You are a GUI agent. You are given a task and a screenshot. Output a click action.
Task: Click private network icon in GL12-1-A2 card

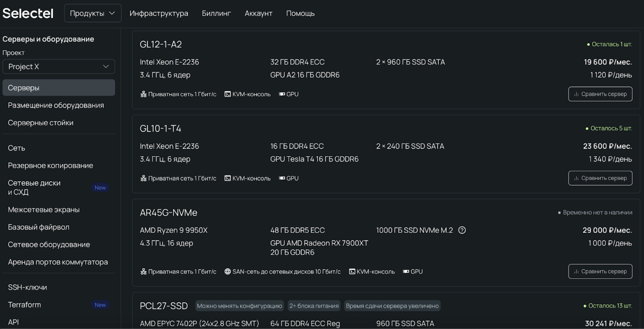pos(143,94)
